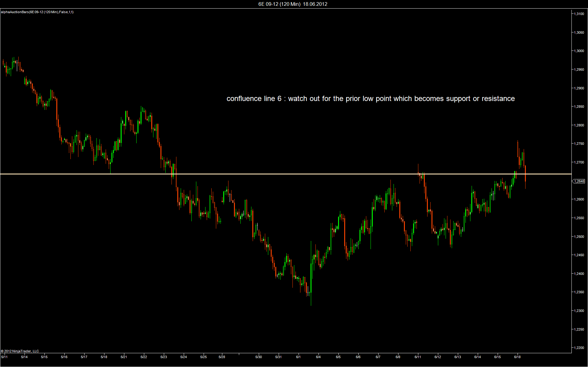Click the 1,2400 price axis label

pyautogui.click(x=579, y=274)
